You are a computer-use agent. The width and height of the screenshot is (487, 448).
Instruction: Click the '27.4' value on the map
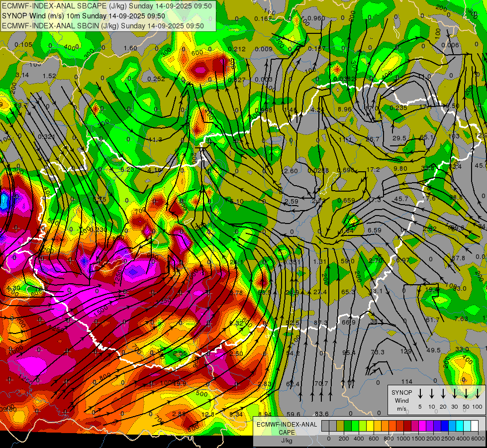[x=320, y=292]
